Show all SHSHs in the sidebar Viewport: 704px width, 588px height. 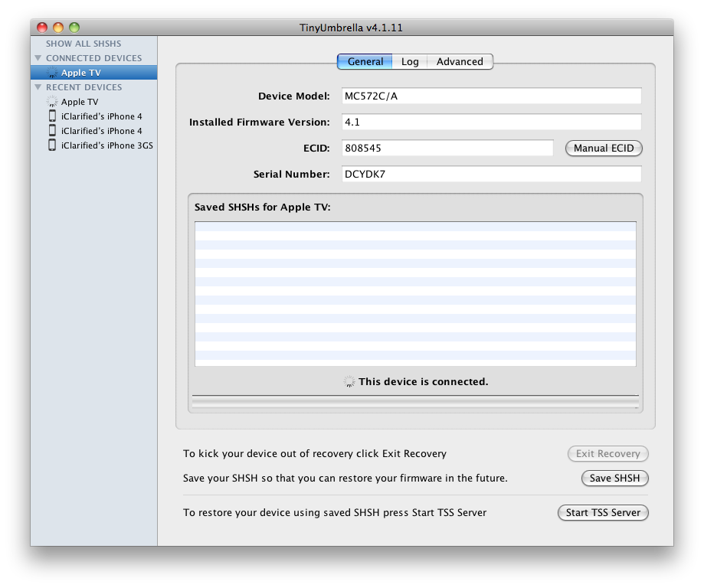(83, 44)
